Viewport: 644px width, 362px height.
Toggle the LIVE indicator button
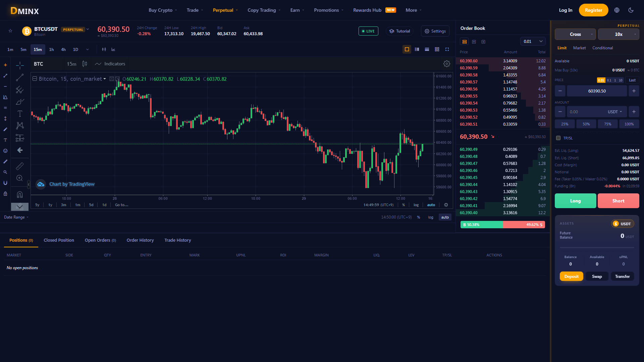pyautogui.click(x=368, y=31)
